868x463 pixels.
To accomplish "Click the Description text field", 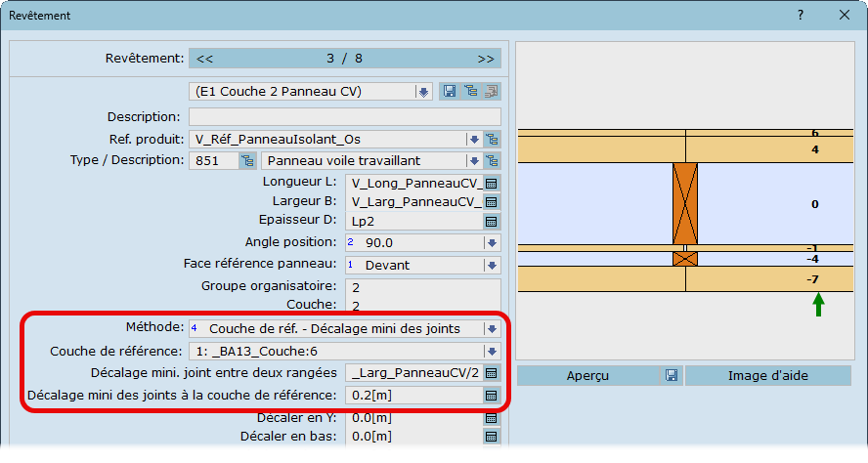I will 344,117.
